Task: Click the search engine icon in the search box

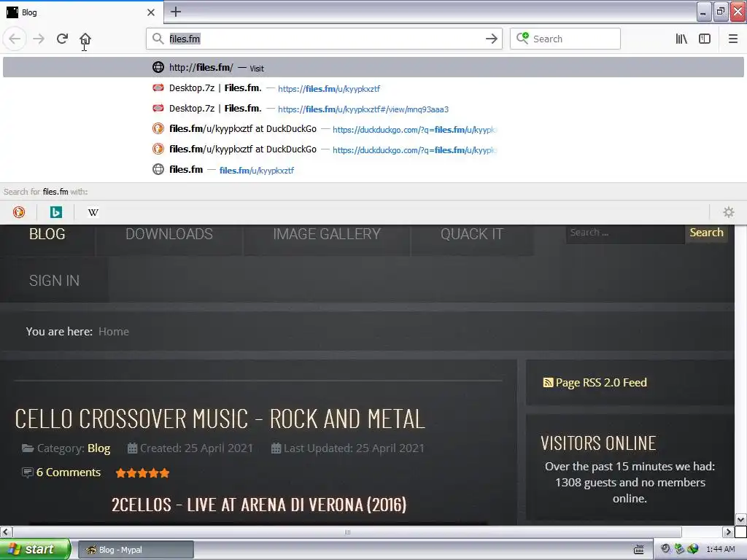Action: tap(522, 38)
